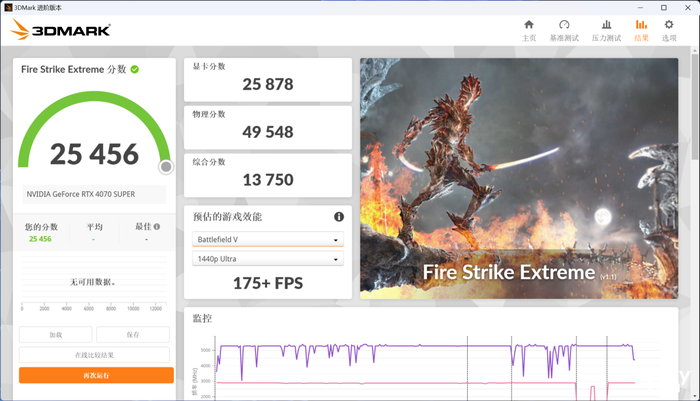
Task: Click the info icon beside 预估的游戏效能
Action: [x=339, y=217]
